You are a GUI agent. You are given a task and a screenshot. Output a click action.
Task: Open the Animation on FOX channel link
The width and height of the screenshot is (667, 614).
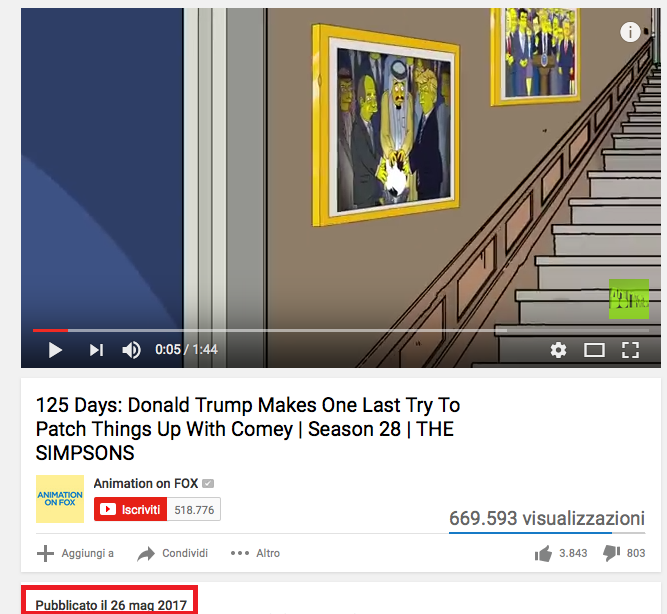(x=146, y=484)
